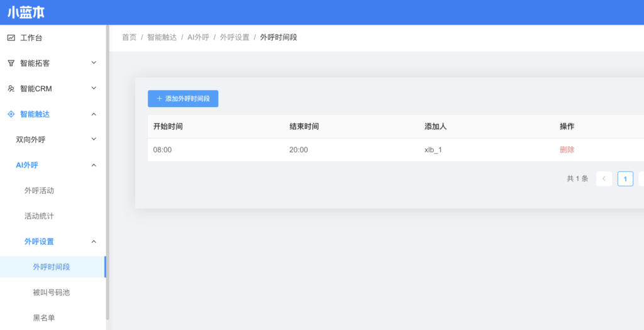The width and height of the screenshot is (644, 330).
Task: Click the 智能CRM people icon
Action: (11, 89)
